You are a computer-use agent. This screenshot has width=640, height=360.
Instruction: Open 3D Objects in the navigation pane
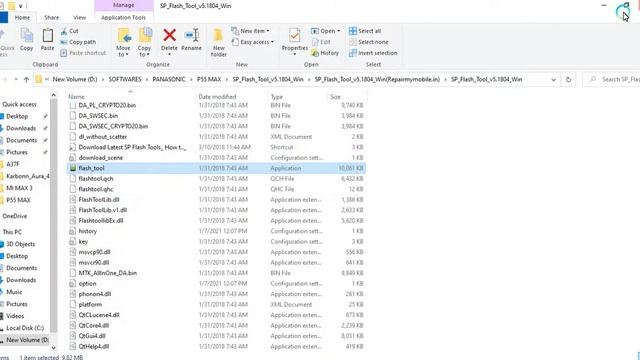pos(20,244)
